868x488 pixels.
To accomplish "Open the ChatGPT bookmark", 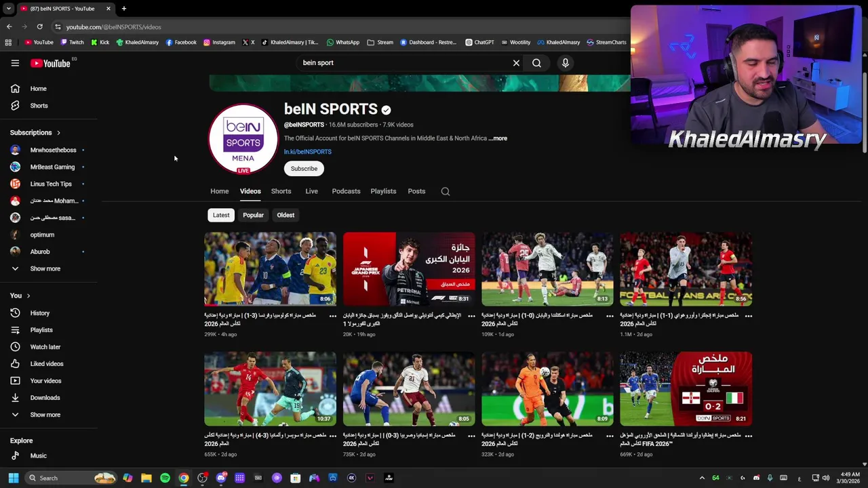I will pyautogui.click(x=479, y=42).
